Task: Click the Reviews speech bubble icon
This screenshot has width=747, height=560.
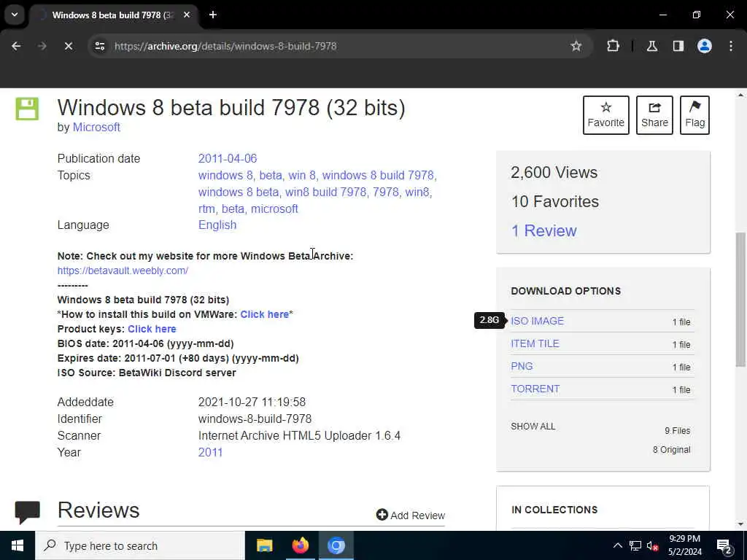Action: pyautogui.click(x=27, y=512)
